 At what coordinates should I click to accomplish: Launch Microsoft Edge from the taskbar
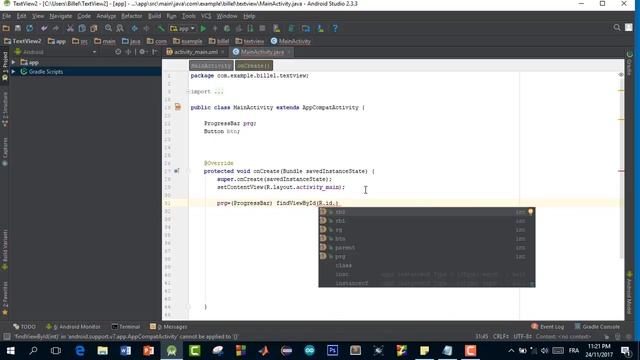[79, 351]
